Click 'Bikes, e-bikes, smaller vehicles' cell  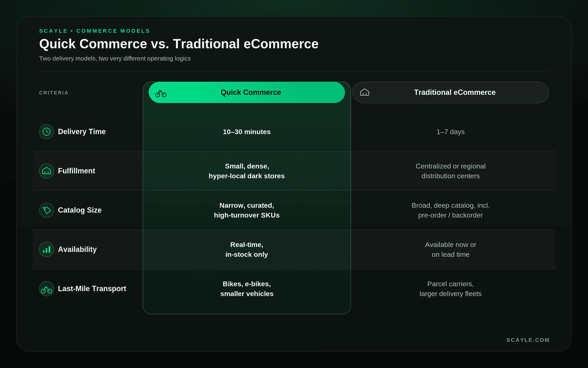[247, 289]
